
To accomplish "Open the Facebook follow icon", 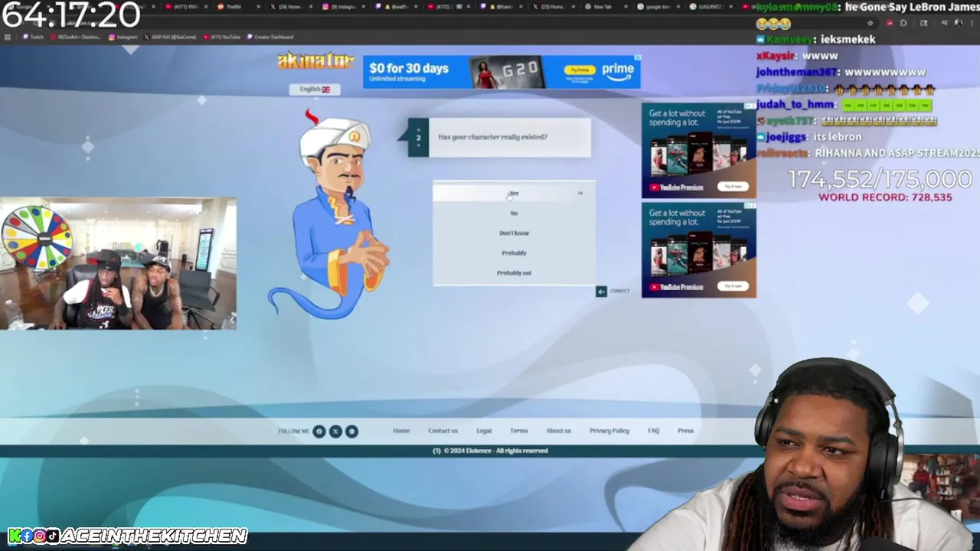I will [319, 431].
